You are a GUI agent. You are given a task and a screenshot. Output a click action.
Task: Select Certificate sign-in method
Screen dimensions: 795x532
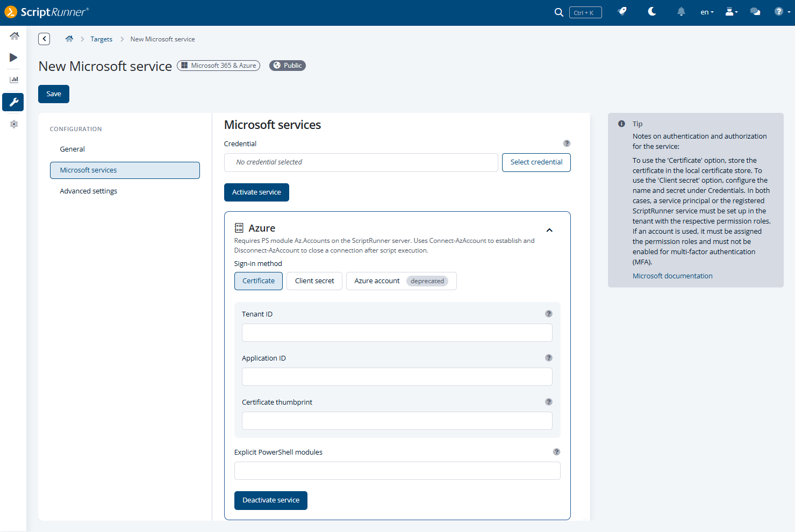[x=258, y=281]
